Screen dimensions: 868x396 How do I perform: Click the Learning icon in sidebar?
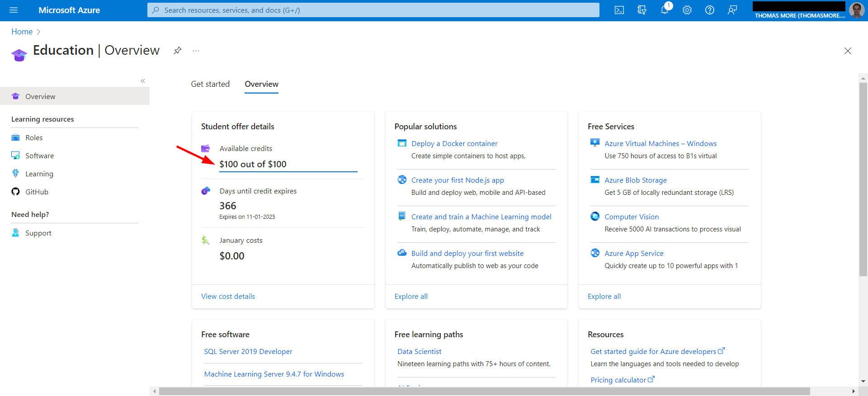point(16,174)
